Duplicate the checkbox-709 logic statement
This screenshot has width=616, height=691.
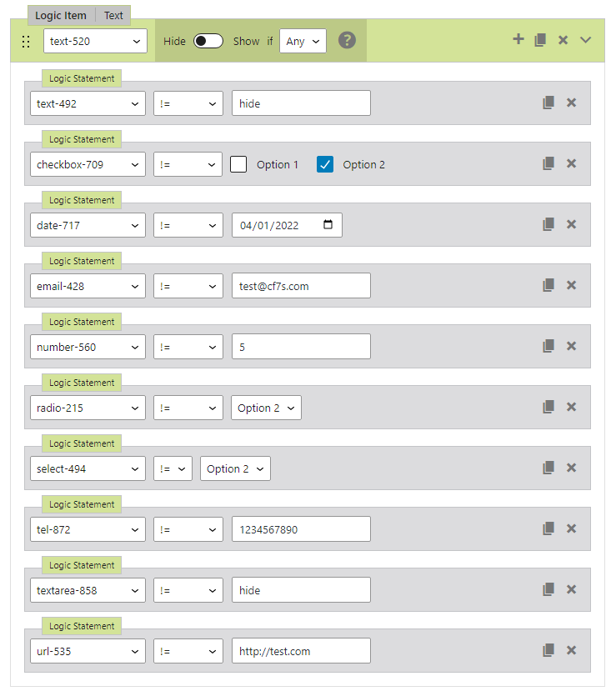[x=548, y=163]
